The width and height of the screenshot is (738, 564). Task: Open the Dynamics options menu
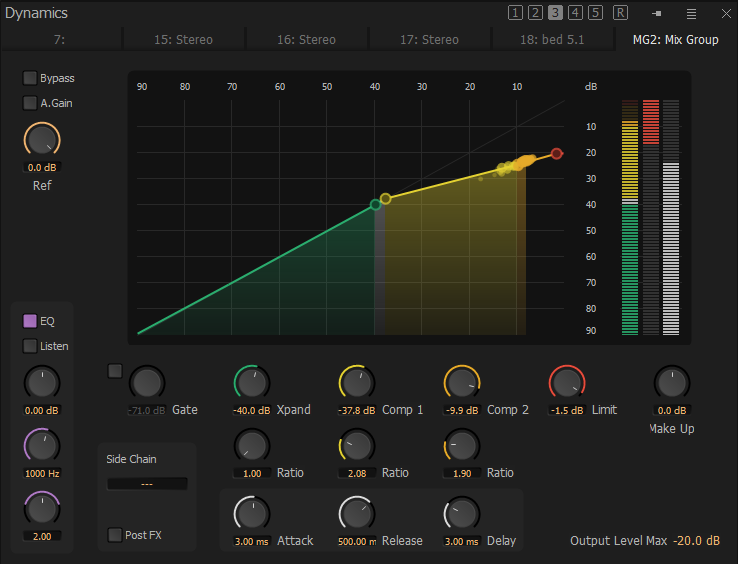coord(691,13)
